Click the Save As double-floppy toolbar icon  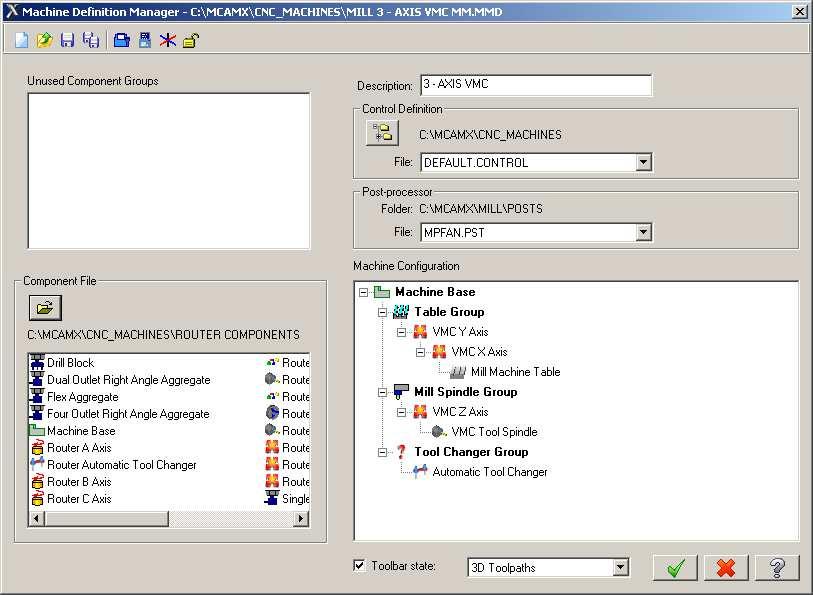click(x=91, y=40)
